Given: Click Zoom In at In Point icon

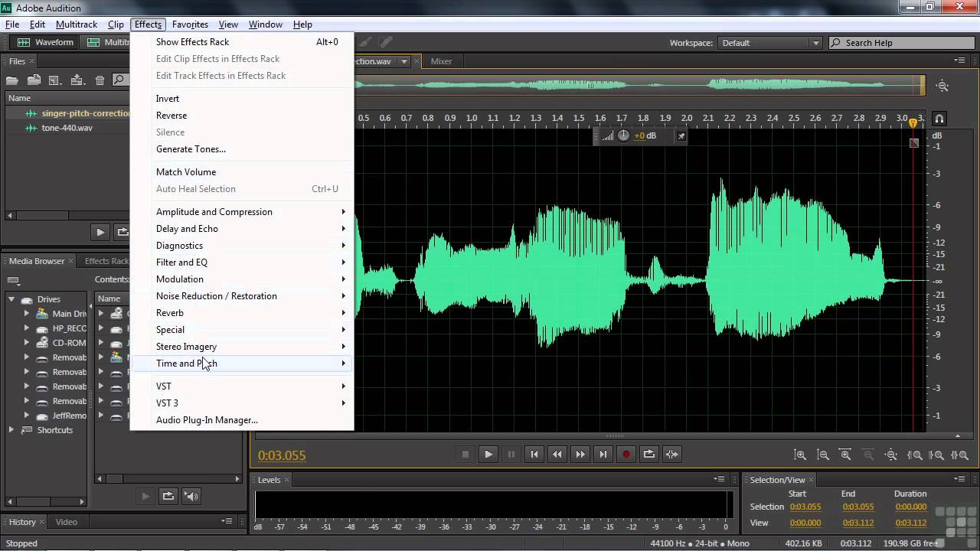Looking at the screenshot, I should 914,455.
